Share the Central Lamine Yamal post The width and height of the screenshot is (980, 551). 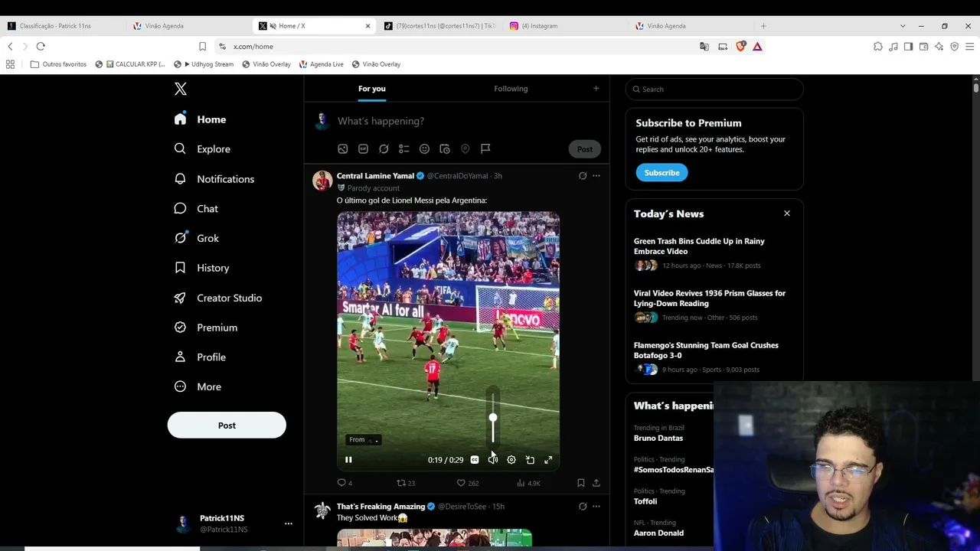coord(596,483)
